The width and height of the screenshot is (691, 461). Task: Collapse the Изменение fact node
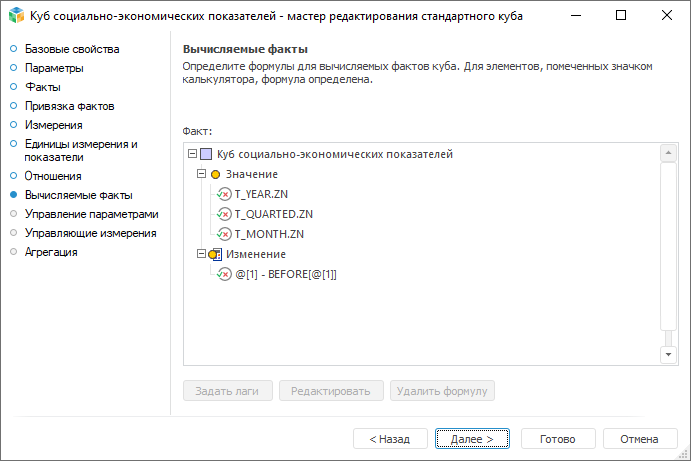pyautogui.click(x=201, y=254)
